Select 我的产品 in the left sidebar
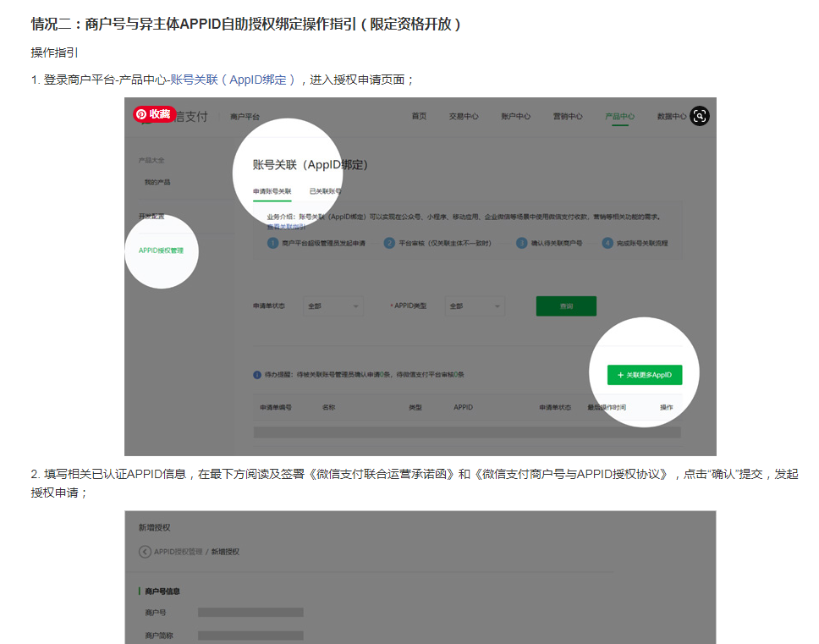The width and height of the screenshot is (819, 644). coord(157,182)
